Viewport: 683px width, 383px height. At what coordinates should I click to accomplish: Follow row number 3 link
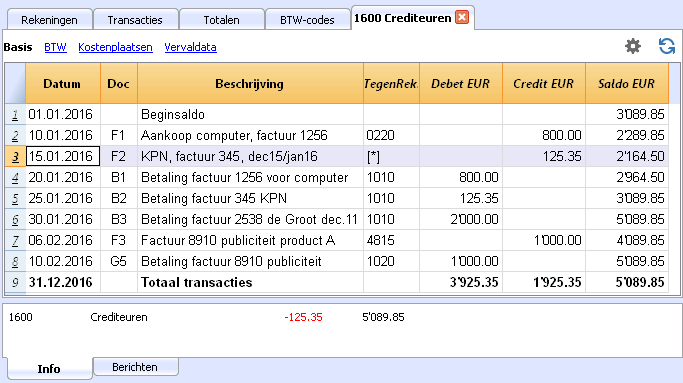[x=15, y=156]
